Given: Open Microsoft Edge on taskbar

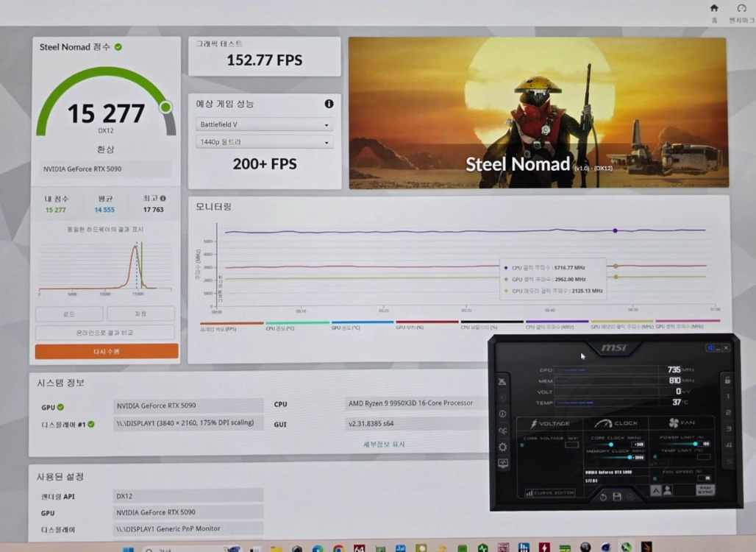Looking at the screenshot, I should click(317, 548).
